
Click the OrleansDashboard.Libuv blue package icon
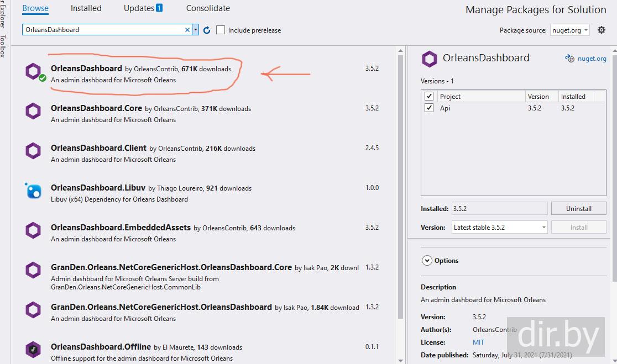pos(33,191)
